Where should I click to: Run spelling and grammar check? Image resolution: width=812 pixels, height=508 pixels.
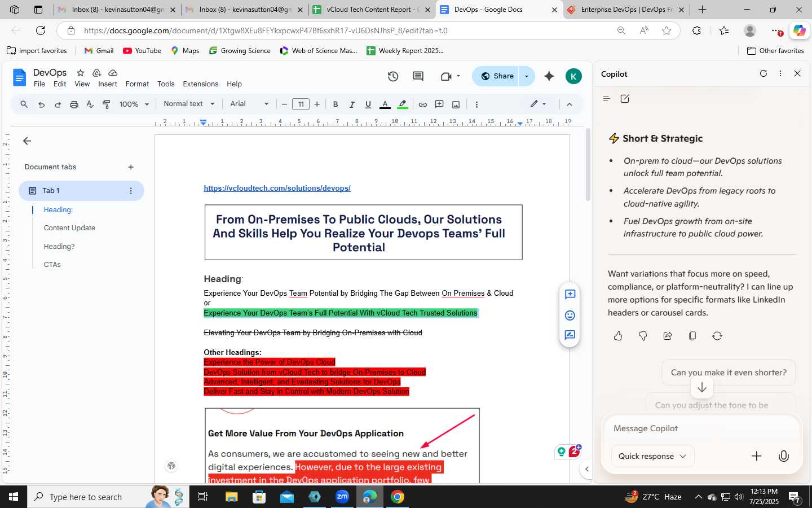click(90, 104)
